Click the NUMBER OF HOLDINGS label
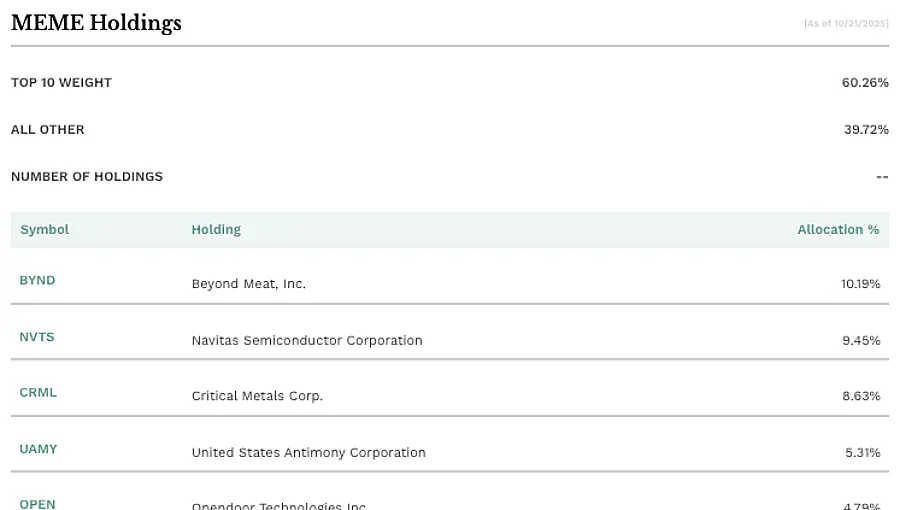This screenshot has height=510, width=900. pos(87,176)
